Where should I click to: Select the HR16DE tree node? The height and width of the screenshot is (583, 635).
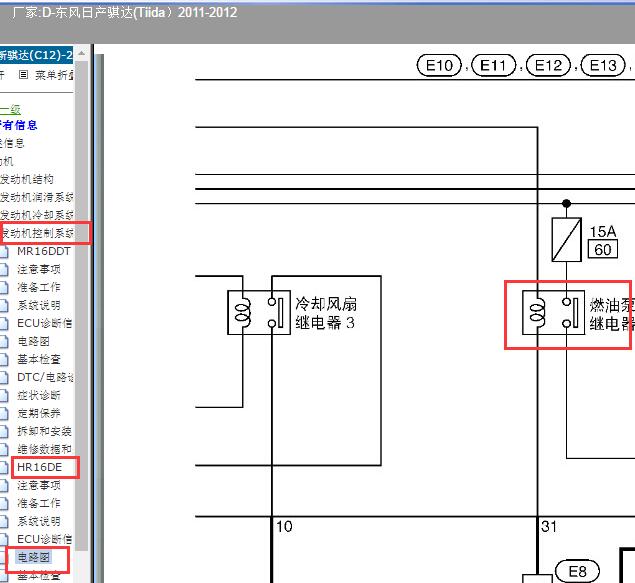coord(39,467)
